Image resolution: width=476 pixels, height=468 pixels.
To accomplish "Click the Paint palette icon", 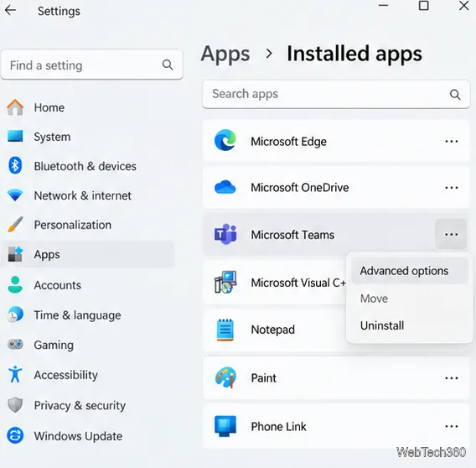I will [x=225, y=377].
